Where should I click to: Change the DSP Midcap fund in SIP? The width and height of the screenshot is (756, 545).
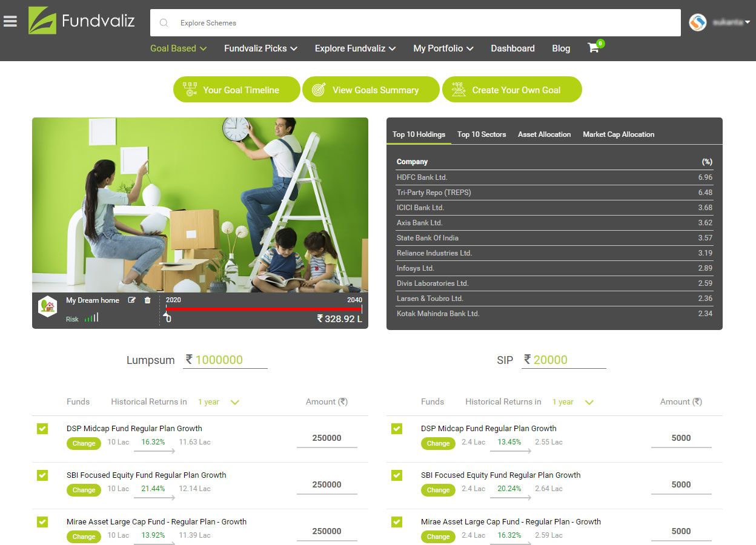pos(438,443)
